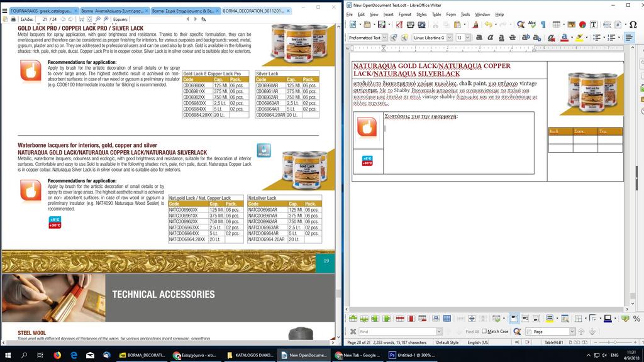Open the PDF viewer hamburger menu
Image resolution: width=644 pixels, height=362 pixels.
[x=4, y=11]
